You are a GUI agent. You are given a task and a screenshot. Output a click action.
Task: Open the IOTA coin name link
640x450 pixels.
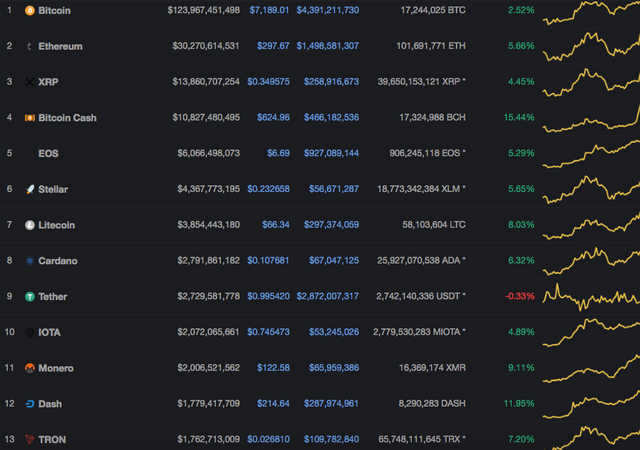(x=49, y=332)
